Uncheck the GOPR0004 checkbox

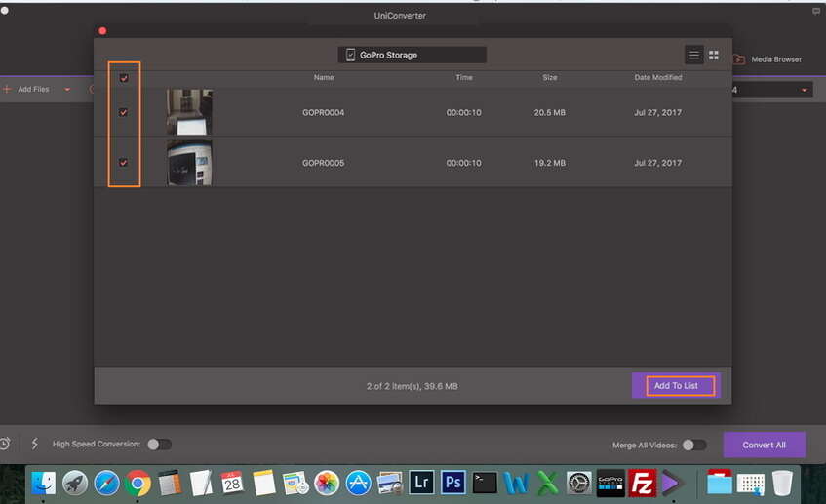pyautogui.click(x=123, y=112)
